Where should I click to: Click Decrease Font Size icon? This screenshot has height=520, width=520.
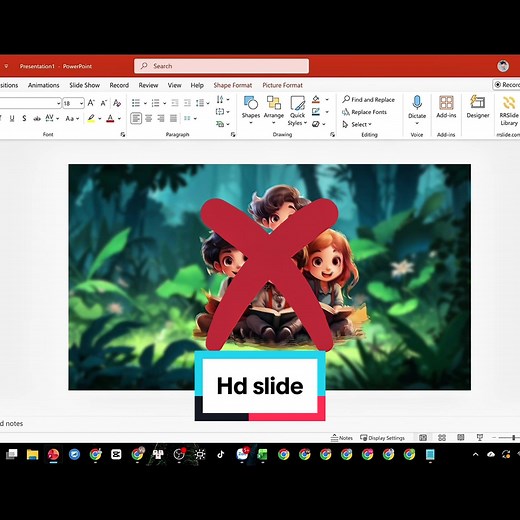[x=104, y=103]
